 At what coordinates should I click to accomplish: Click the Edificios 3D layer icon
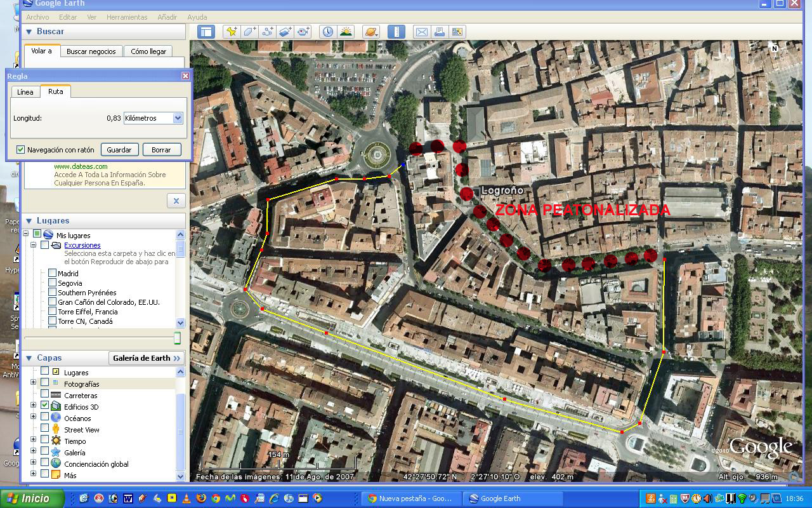point(56,406)
